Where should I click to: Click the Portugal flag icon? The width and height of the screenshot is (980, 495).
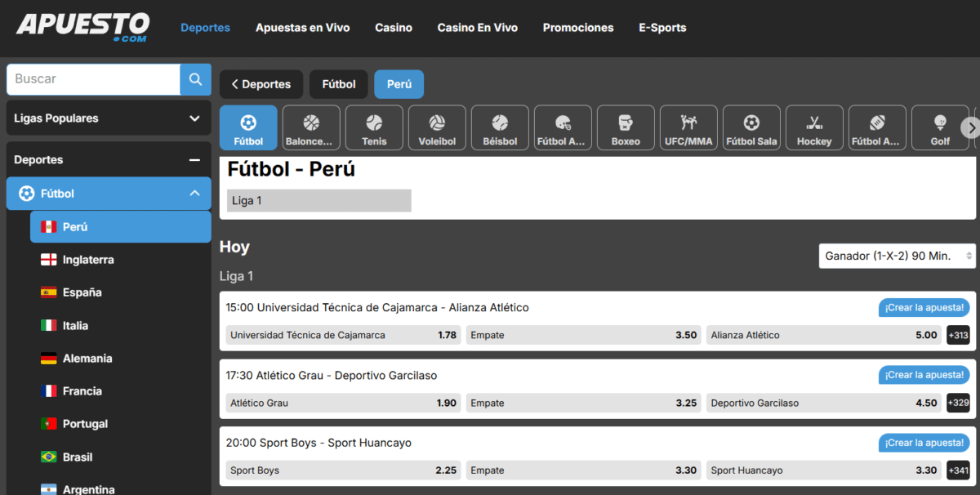(x=48, y=424)
